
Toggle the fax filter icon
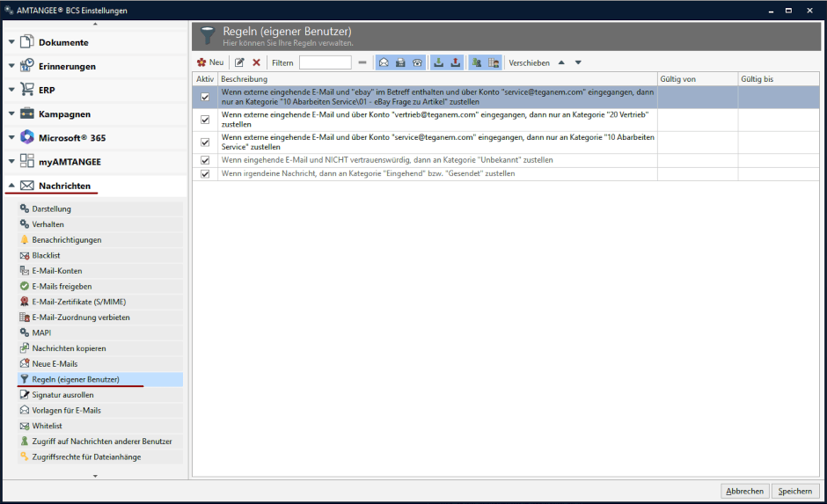click(400, 62)
